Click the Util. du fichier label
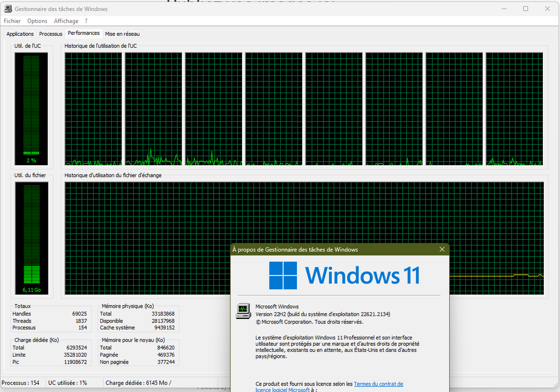The image size is (560, 392). coord(30,175)
